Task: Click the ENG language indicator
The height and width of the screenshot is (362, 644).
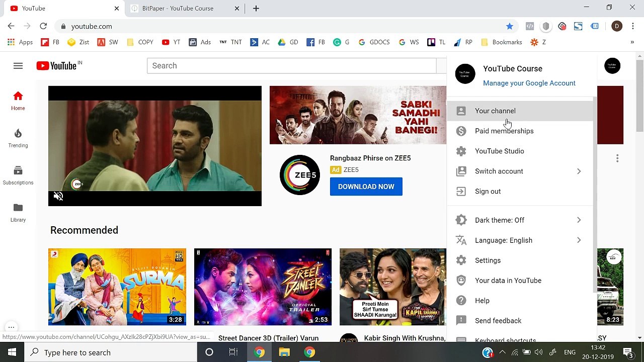Action: coord(570,352)
